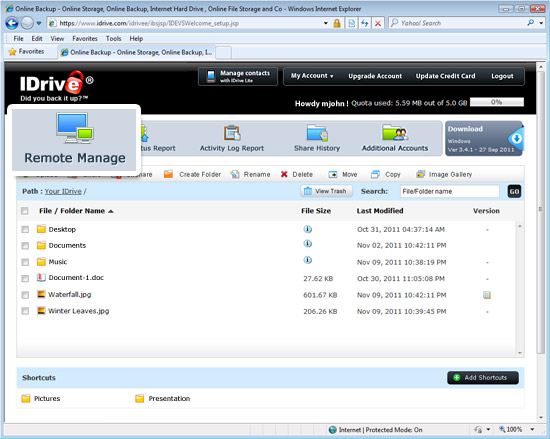Expand the My Account dropdown
The image size is (550, 439).
click(x=312, y=76)
